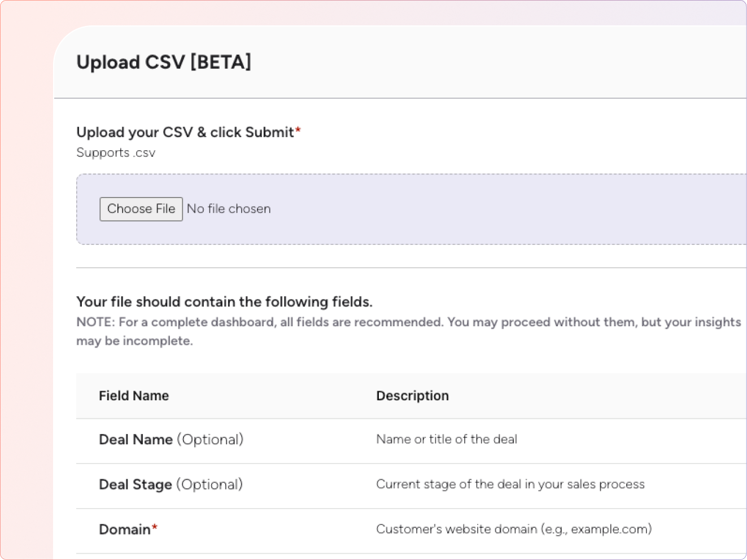Viewport: 747px width, 560px height.
Task: Select the Current stage description text
Action: point(510,484)
